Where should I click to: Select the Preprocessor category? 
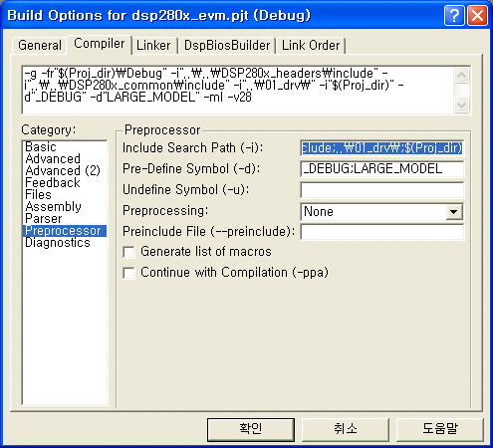pos(65,231)
